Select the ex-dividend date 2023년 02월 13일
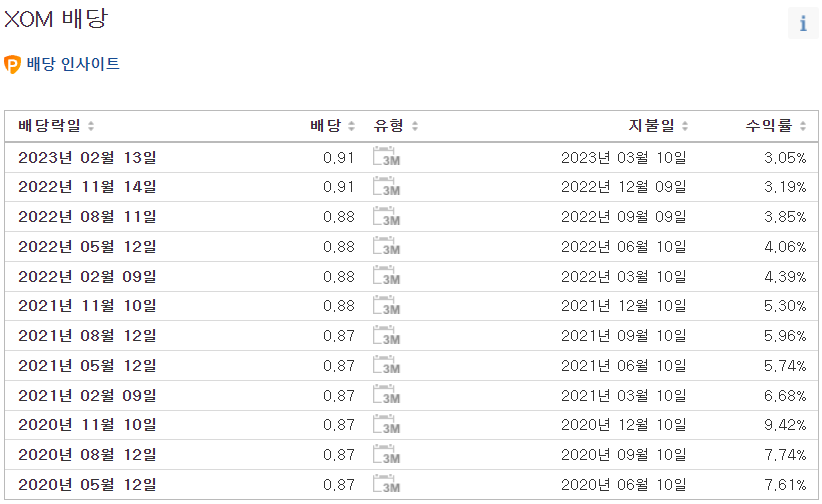 [x=87, y=157]
